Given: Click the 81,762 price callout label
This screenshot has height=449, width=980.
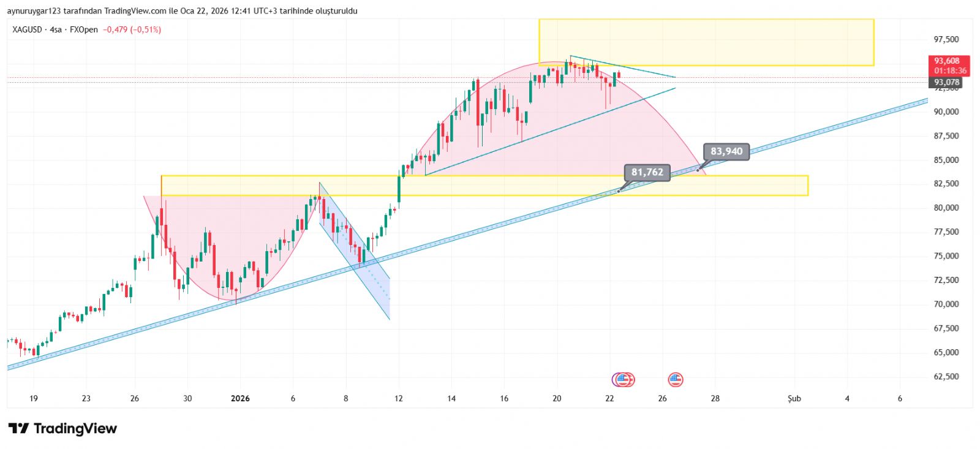Looking at the screenshot, I should 647,172.
